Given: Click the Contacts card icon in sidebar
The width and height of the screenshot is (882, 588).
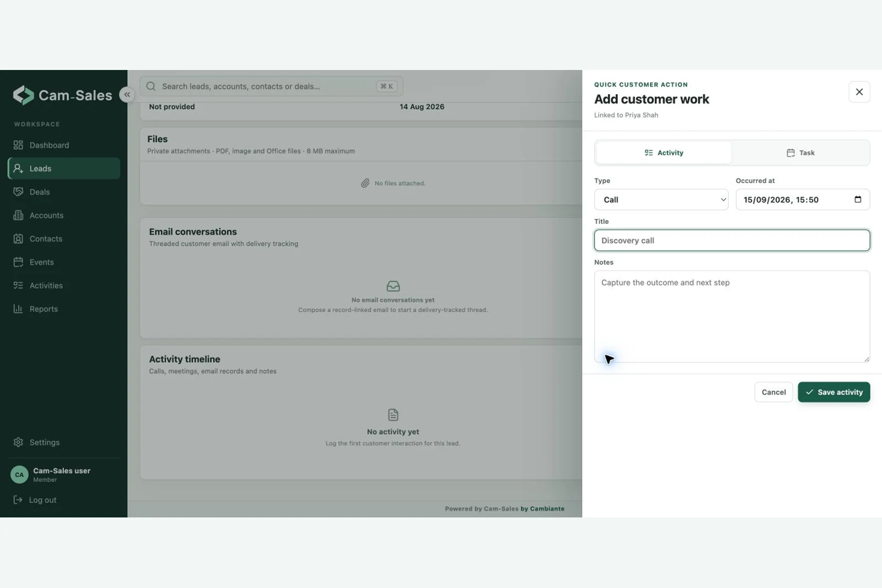Looking at the screenshot, I should click(18, 239).
